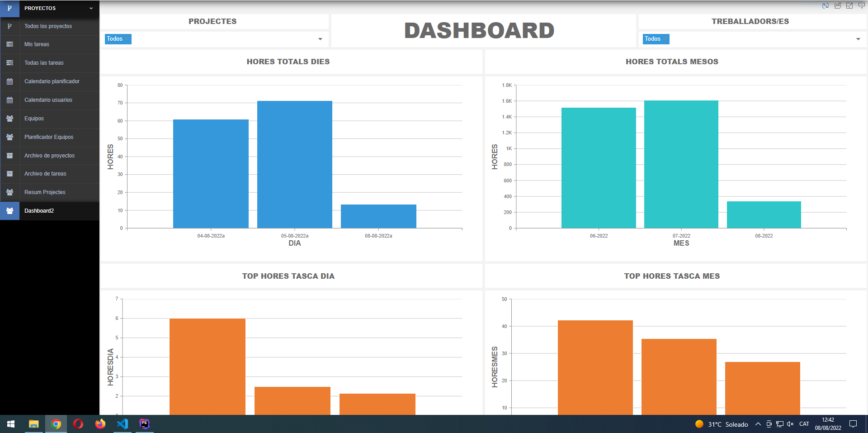Click the Equipos people icon
The image size is (868, 433).
(9, 119)
